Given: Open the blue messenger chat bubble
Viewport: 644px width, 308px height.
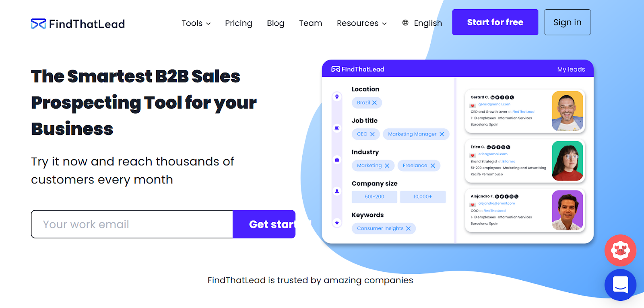Looking at the screenshot, I should point(620,285).
